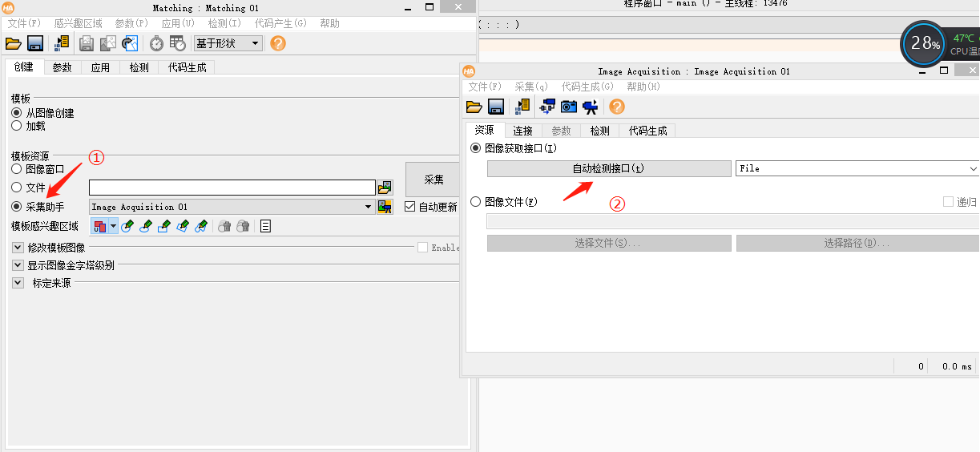980x452 pixels.
Task: Click the 采集 button
Action: pyautogui.click(x=434, y=180)
